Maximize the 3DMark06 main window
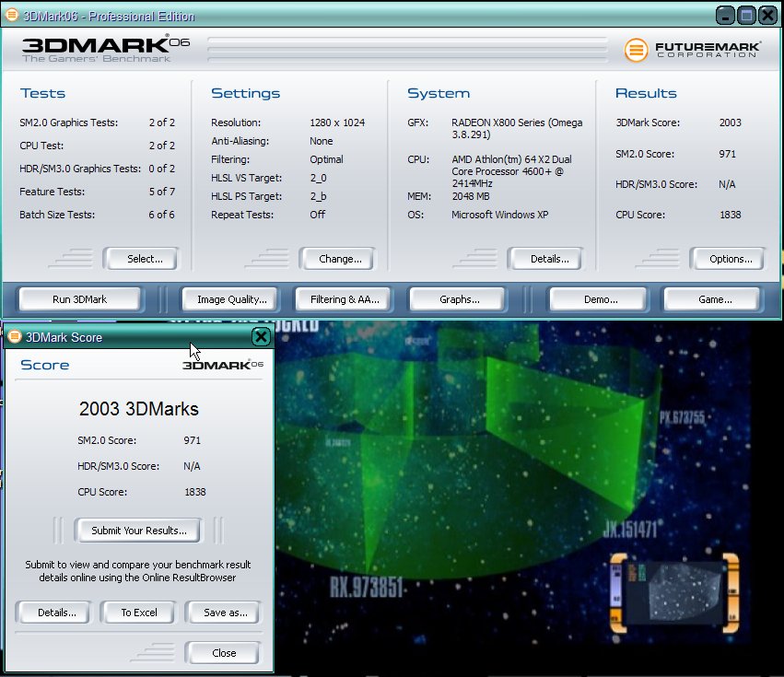 pos(746,16)
